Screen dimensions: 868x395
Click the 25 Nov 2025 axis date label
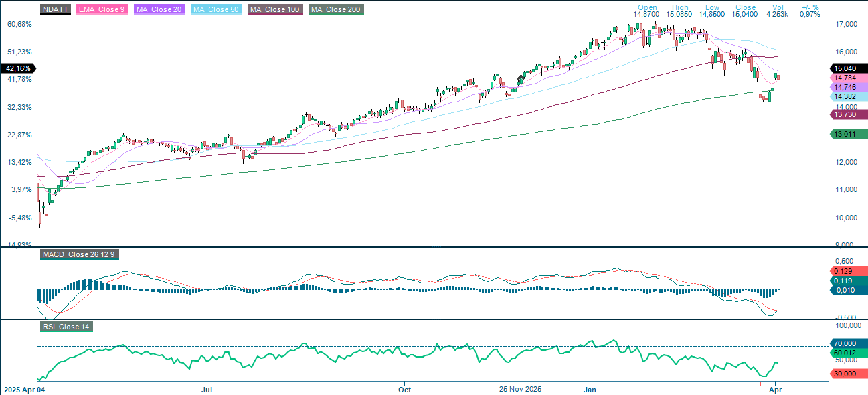tap(520, 389)
